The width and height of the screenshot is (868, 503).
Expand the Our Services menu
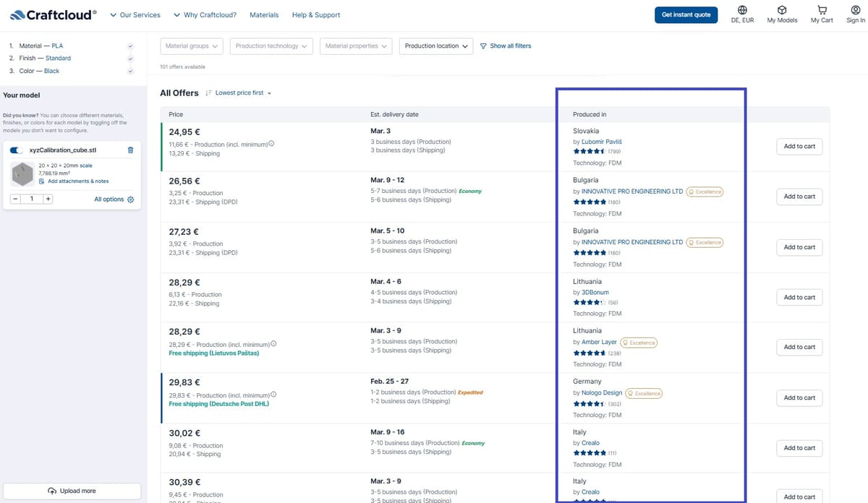click(135, 14)
